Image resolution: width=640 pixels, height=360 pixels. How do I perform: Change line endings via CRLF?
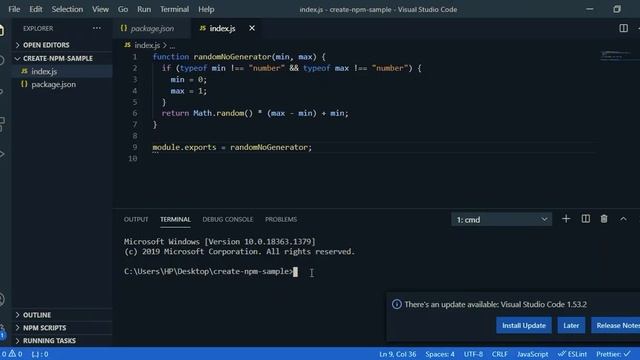point(500,354)
